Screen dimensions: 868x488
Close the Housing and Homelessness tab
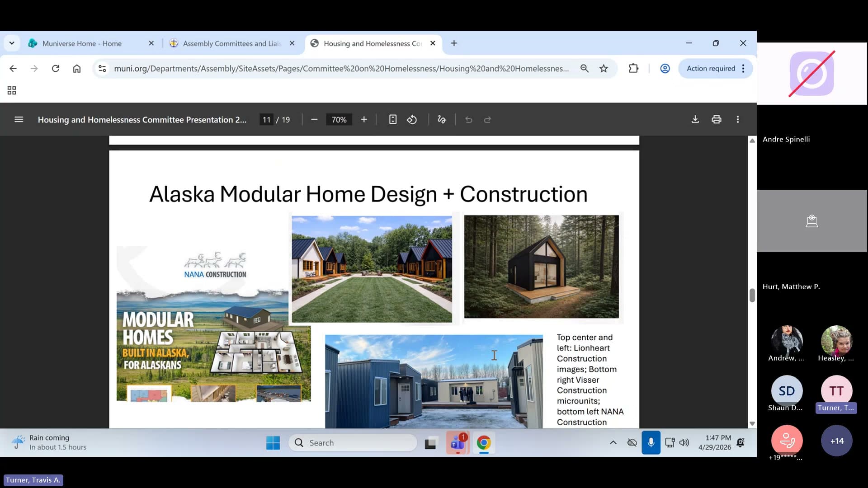(433, 43)
